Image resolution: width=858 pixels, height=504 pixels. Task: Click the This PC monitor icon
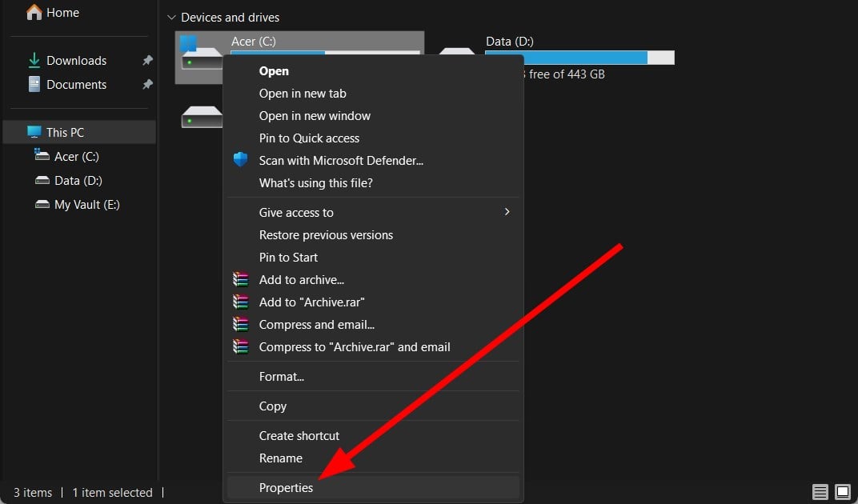34,132
